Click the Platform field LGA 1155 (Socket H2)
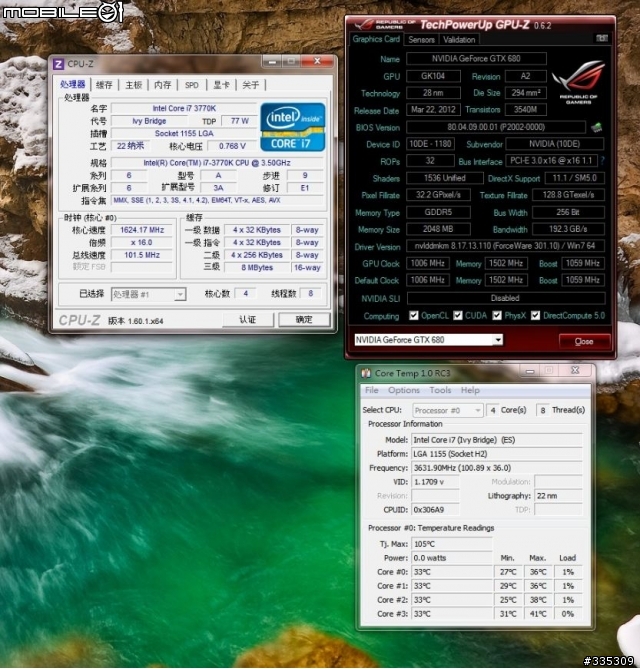Image resolution: width=640 pixels, height=669 pixels. pyautogui.click(x=497, y=454)
